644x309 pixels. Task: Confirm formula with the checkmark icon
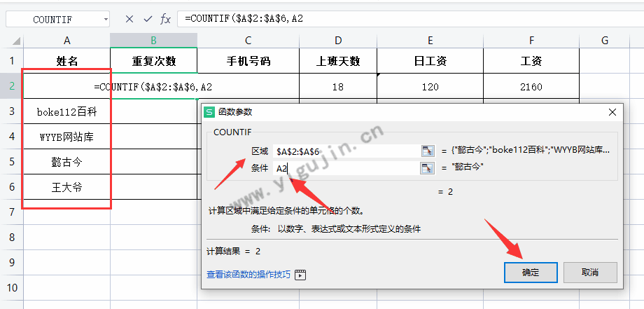[x=148, y=19]
